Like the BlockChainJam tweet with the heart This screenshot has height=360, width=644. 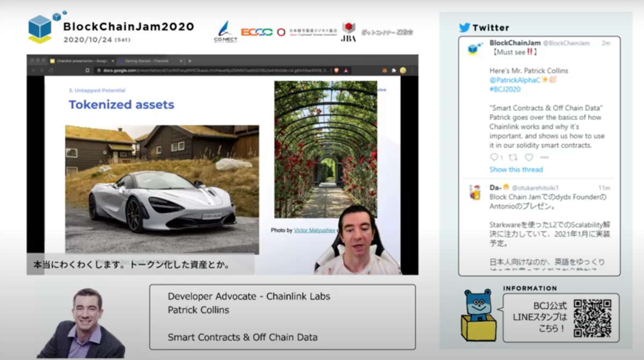529,157
